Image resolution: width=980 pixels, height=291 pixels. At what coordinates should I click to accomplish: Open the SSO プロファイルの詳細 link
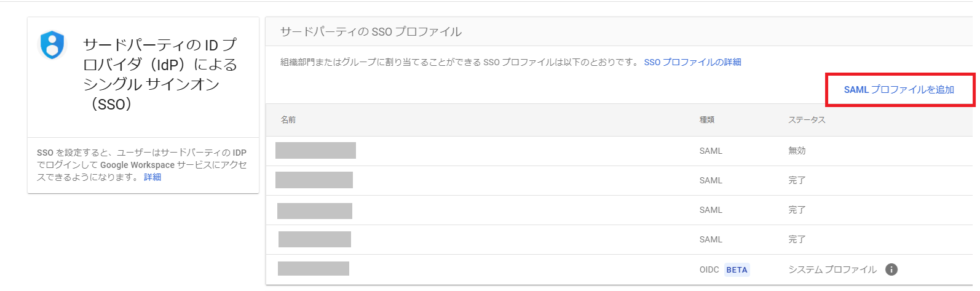tap(692, 62)
